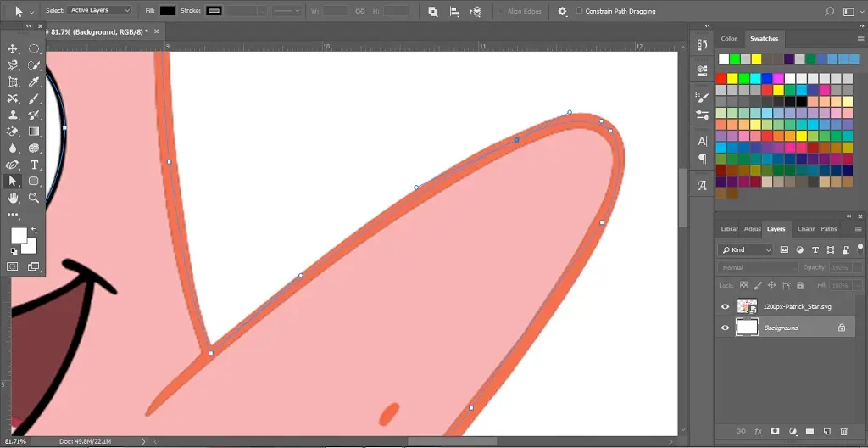Reset default foreground and background colors
This screenshot has width=868, height=448.
[x=14, y=251]
